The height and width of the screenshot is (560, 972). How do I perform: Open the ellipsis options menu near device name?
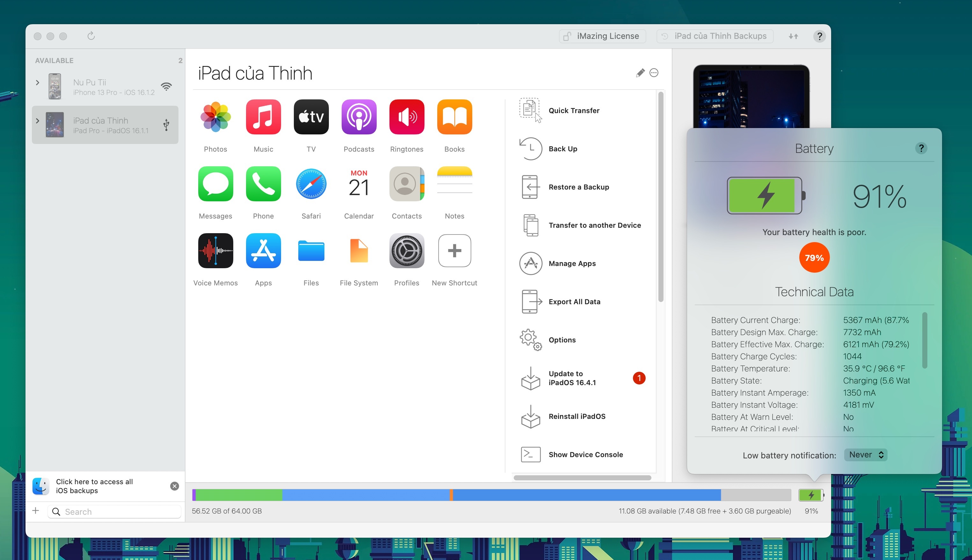(x=654, y=73)
